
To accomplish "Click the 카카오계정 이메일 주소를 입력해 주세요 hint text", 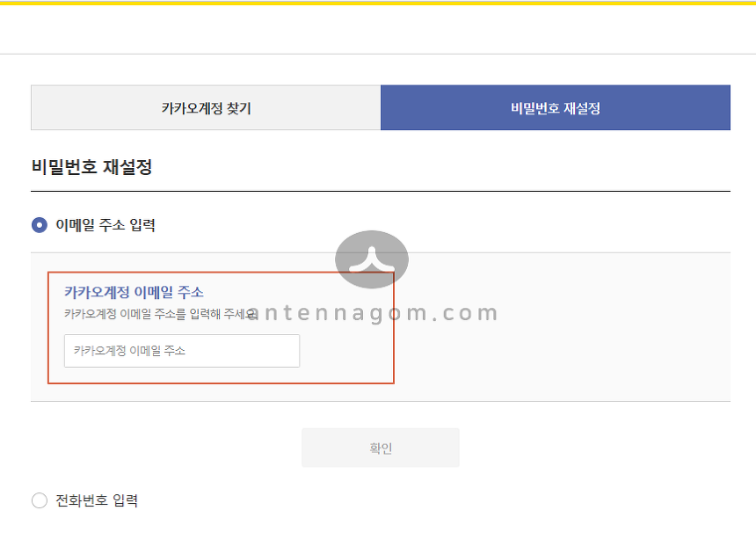I will (161, 314).
